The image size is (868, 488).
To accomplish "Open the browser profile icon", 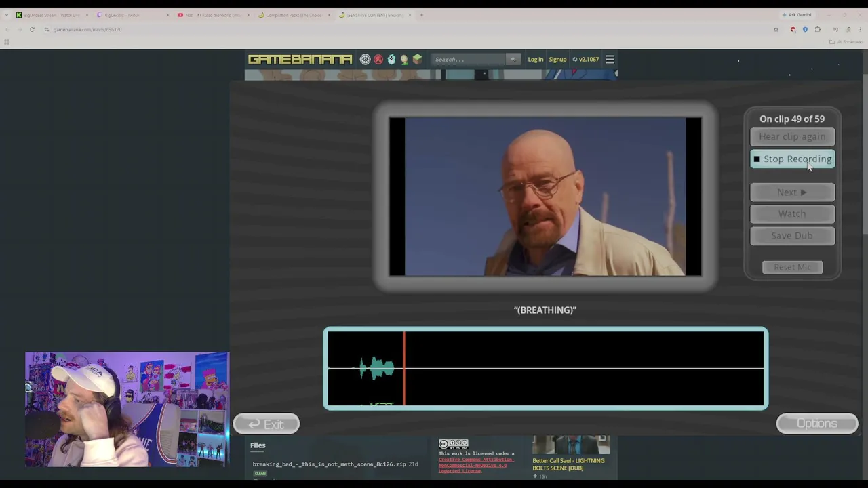I will [x=848, y=29].
